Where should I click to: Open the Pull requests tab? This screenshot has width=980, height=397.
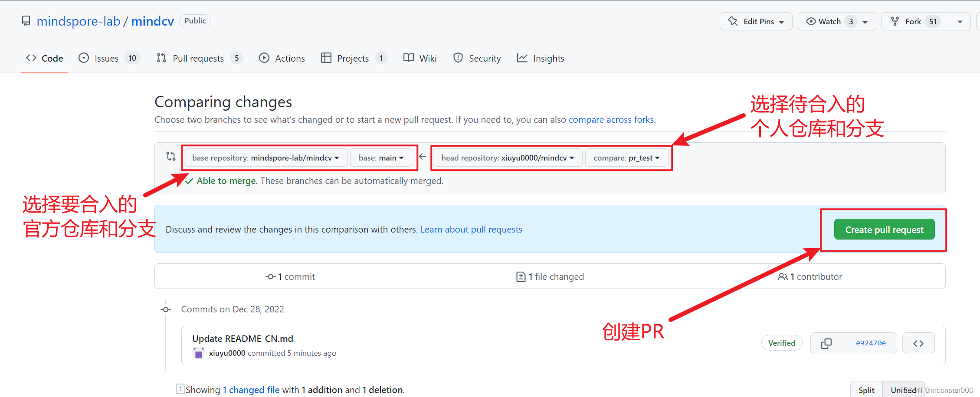[x=199, y=58]
